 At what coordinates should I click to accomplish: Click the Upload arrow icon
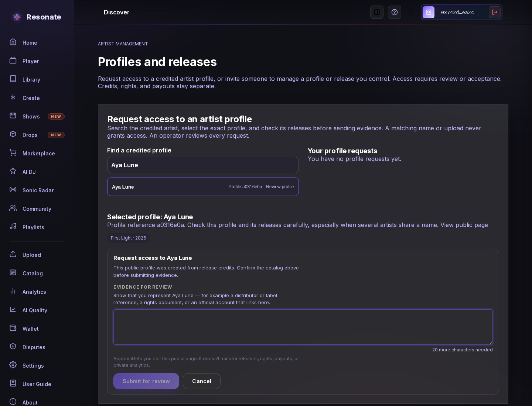(x=13, y=254)
